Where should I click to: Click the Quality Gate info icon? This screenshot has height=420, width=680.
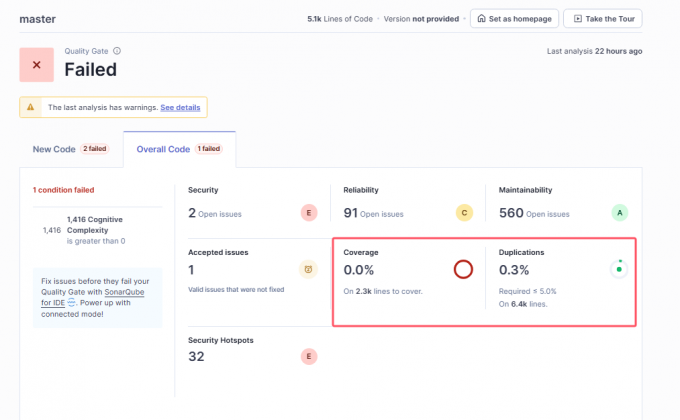[x=117, y=51]
